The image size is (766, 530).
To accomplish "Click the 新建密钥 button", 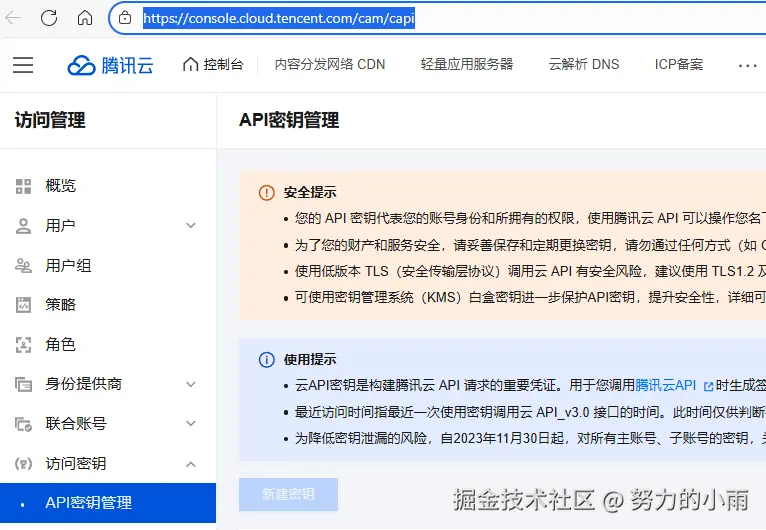I will pos(288,494).
